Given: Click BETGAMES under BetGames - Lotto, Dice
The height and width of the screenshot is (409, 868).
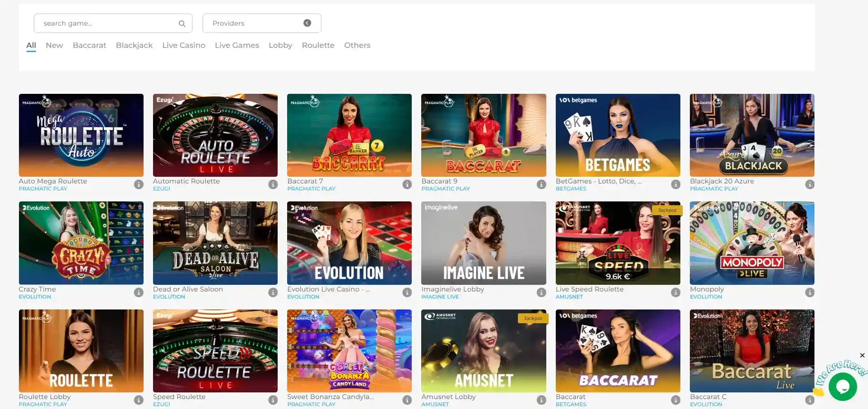Looking at the screenshot, I should [x=571, y=189].
